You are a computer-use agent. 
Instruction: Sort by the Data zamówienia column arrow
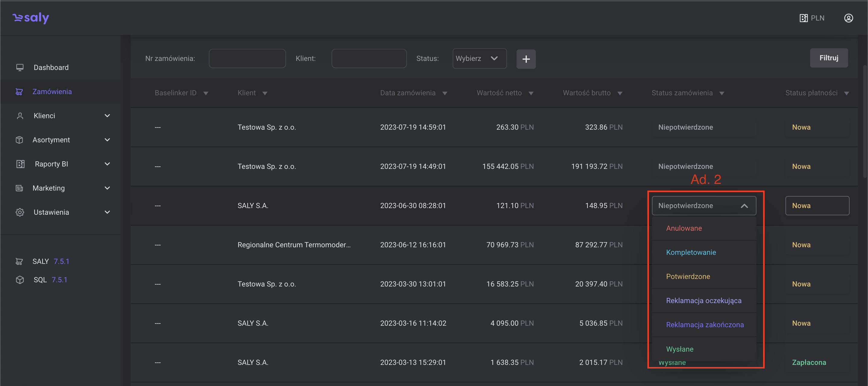pos(445,93)
